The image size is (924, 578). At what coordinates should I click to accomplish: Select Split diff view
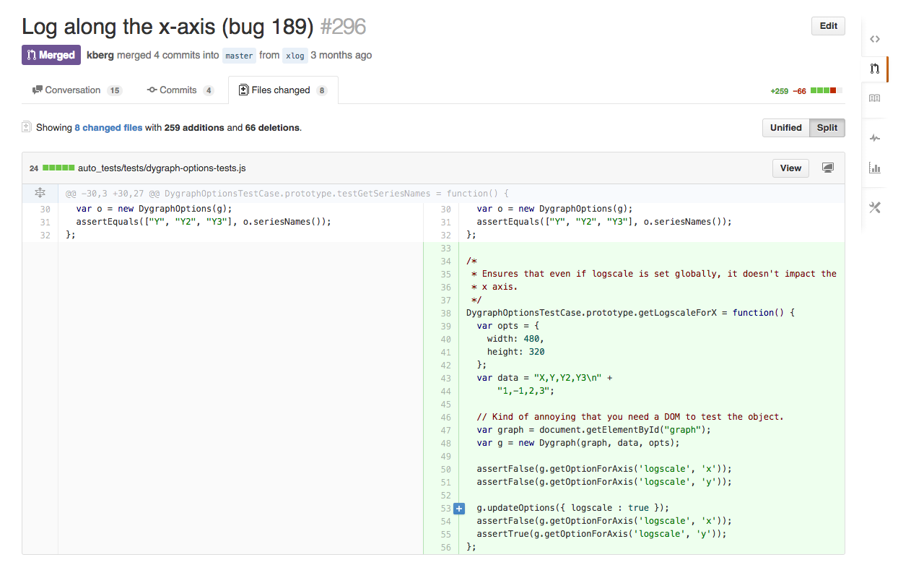pyautogui.click(x=827, y=128)
